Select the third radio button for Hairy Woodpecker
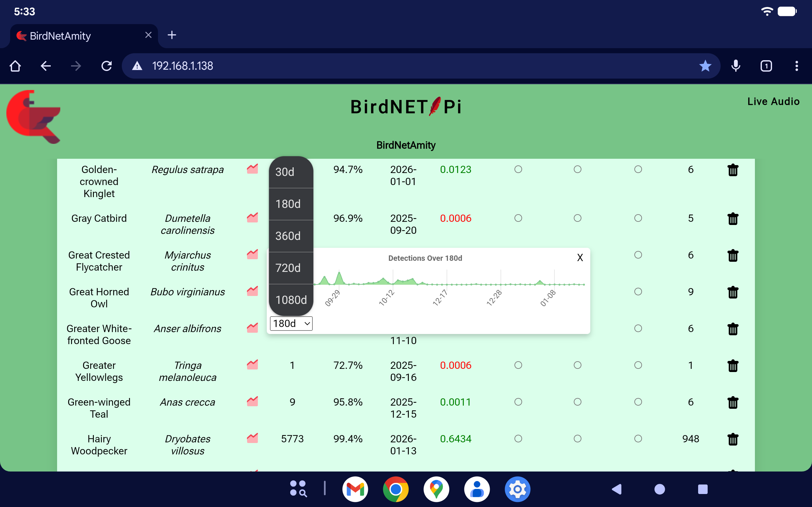The width and height of the screenshot is (812, 507). (638, 438)
